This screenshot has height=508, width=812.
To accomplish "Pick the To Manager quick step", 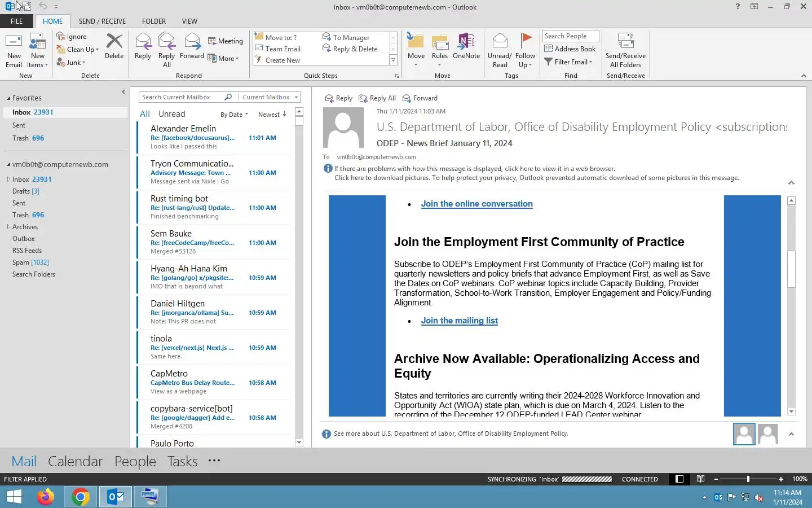I will [351, 37].
